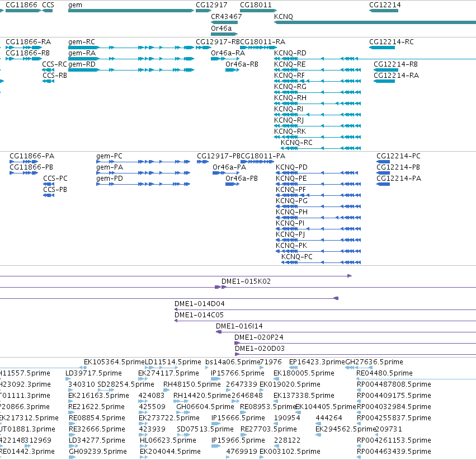Screen dimensions: 476x460
Task: Click the KCNQ-RJ transcript
Action: point(317,126)
